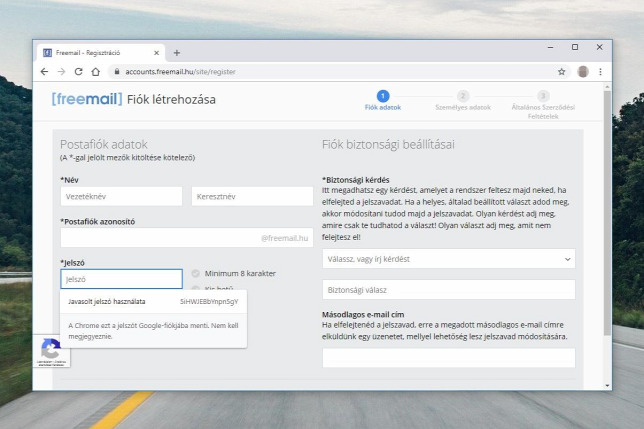
Task: Focus the Keresztnév input field
Action: 252,197
